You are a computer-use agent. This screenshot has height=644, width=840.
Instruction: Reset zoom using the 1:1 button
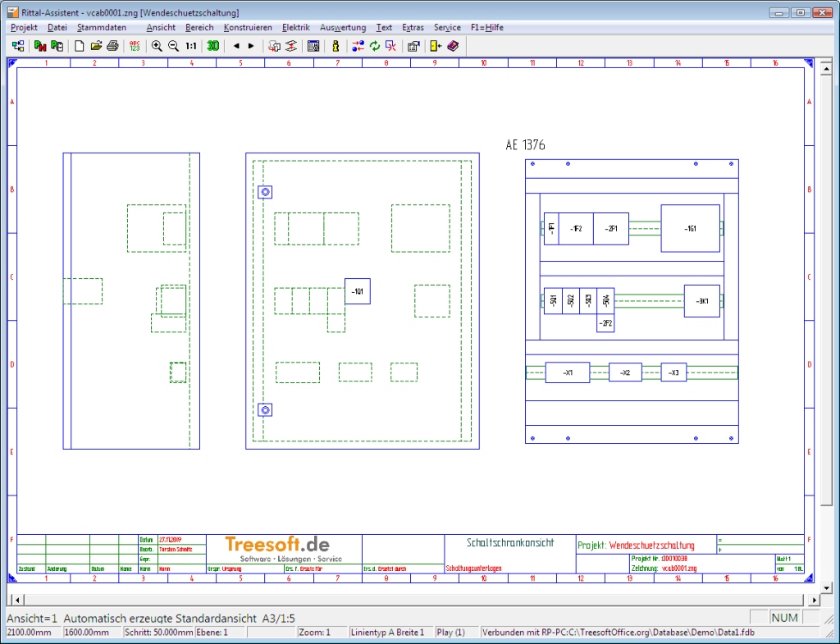(x=191, y=46)
